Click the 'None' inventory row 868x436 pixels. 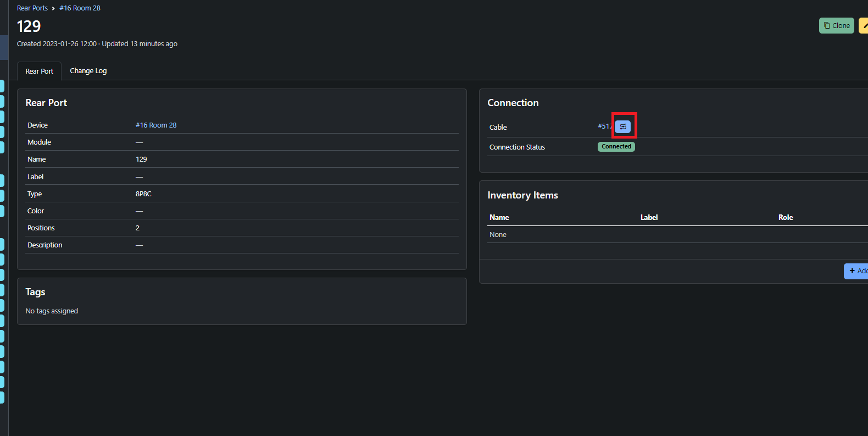[677, 235]
